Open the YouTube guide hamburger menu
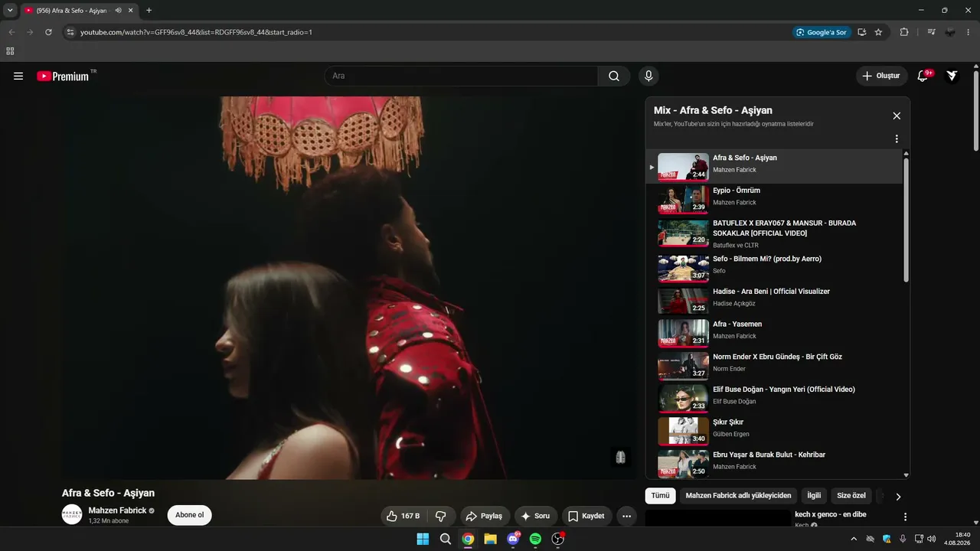The height and width of the screenshot is (551, 980). click(x=18, y=76)
